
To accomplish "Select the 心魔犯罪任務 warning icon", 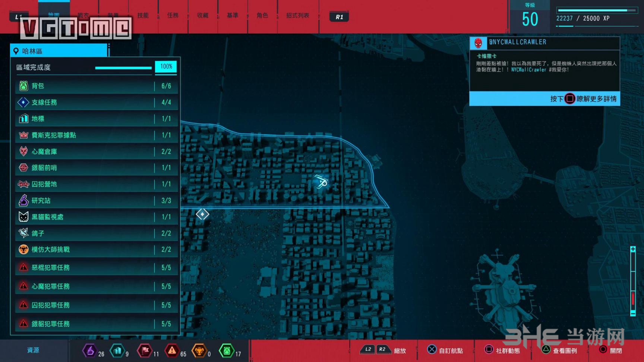I will tap(23, 286).
